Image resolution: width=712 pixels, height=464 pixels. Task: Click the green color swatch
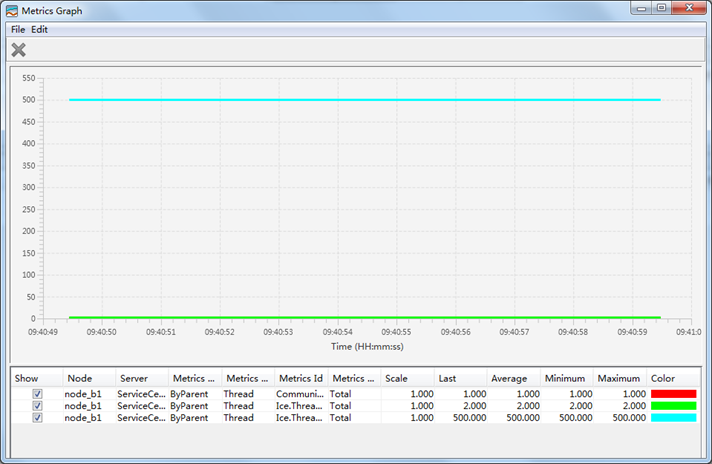click(x=673, y=406)
